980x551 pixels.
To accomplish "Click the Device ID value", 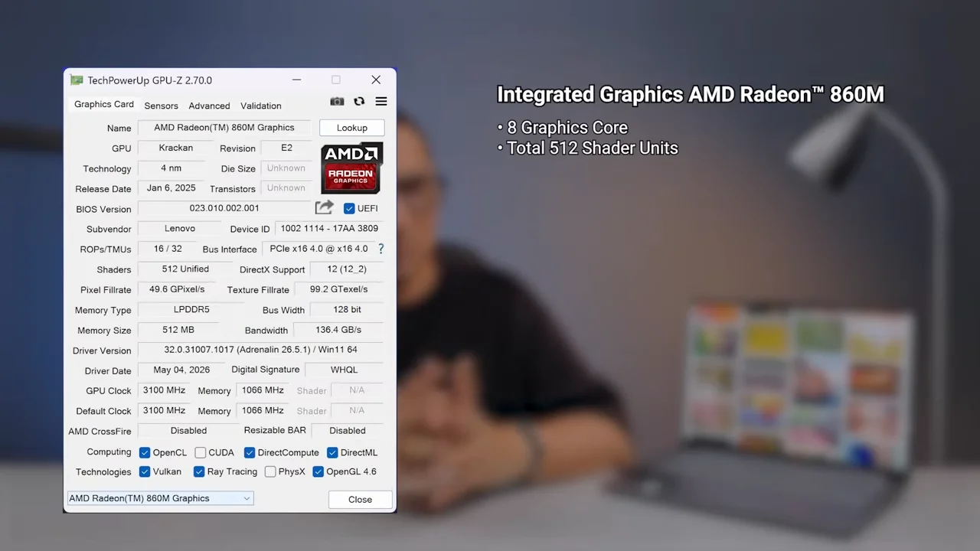I will pos(329,229).
